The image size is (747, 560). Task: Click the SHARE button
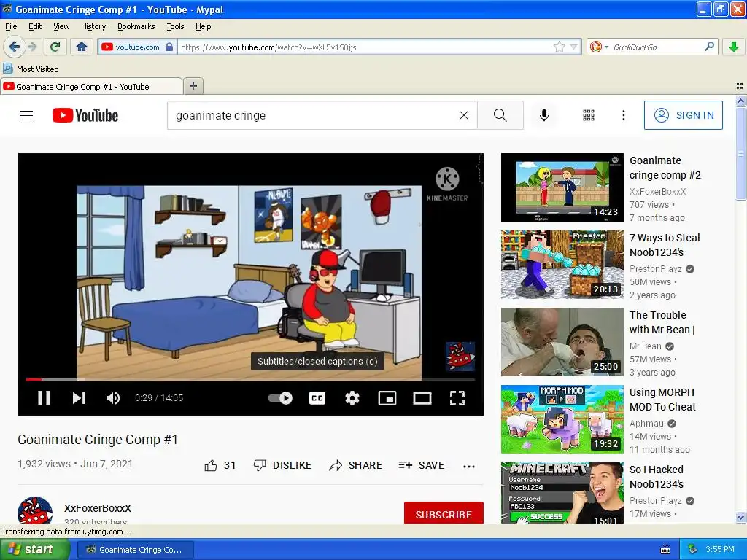[x=355, y=465]
